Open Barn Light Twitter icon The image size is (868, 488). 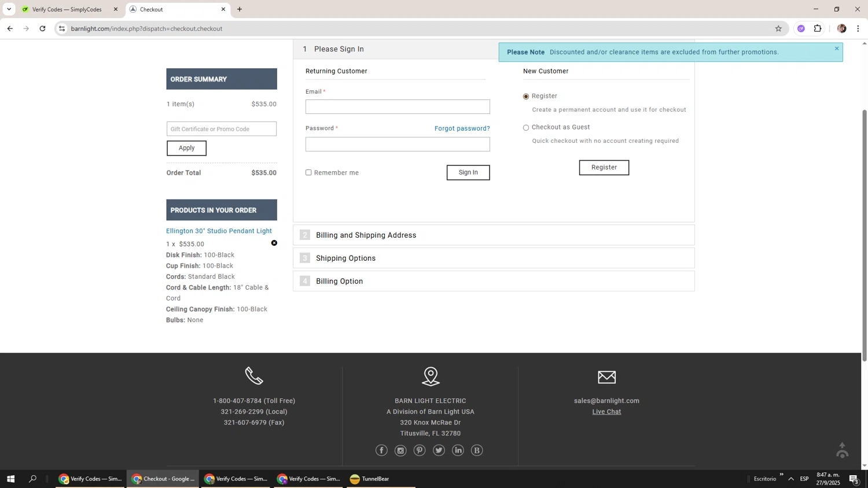pyautogui.click(x=439, y=450)
